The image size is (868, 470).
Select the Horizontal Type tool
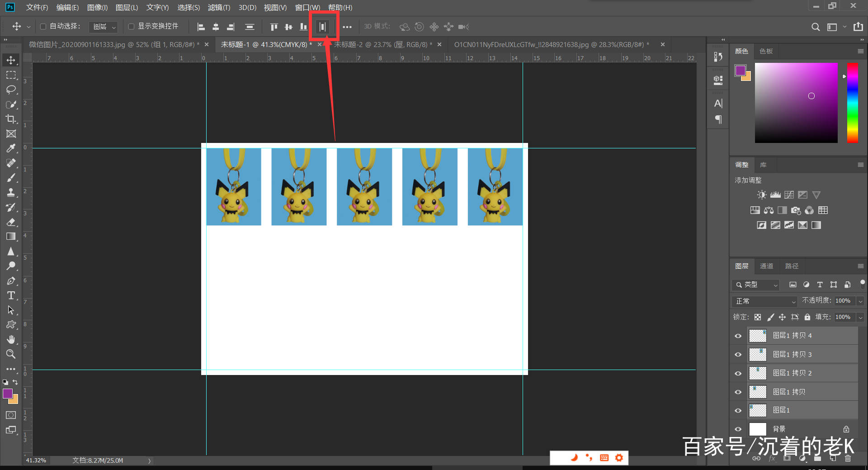11,295
